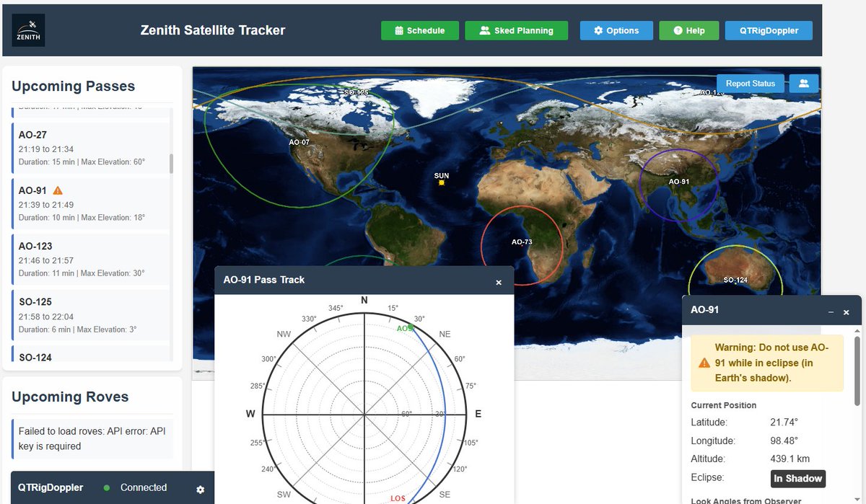Click the AO-07 satellite on map
The height and width of the screenshot is (504, 866).
click(299, 143)
